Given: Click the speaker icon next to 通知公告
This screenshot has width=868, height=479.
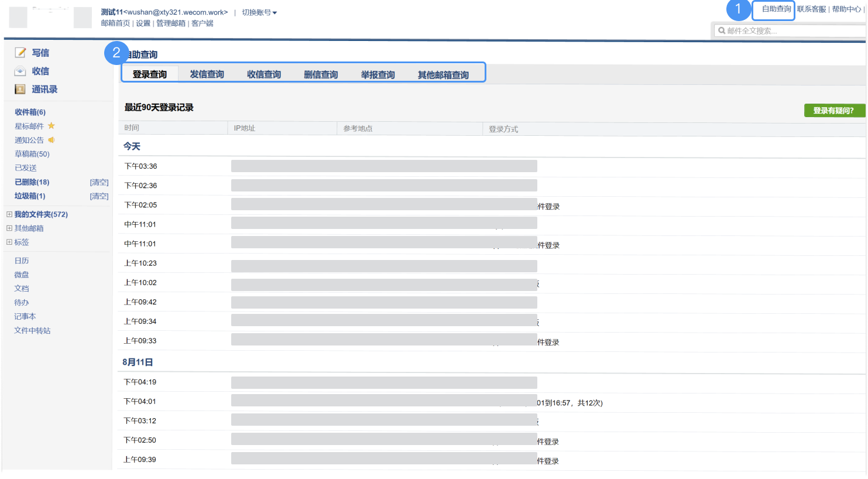Looking at the screenshot, I should pyautogui.click(x=52, y=140).
